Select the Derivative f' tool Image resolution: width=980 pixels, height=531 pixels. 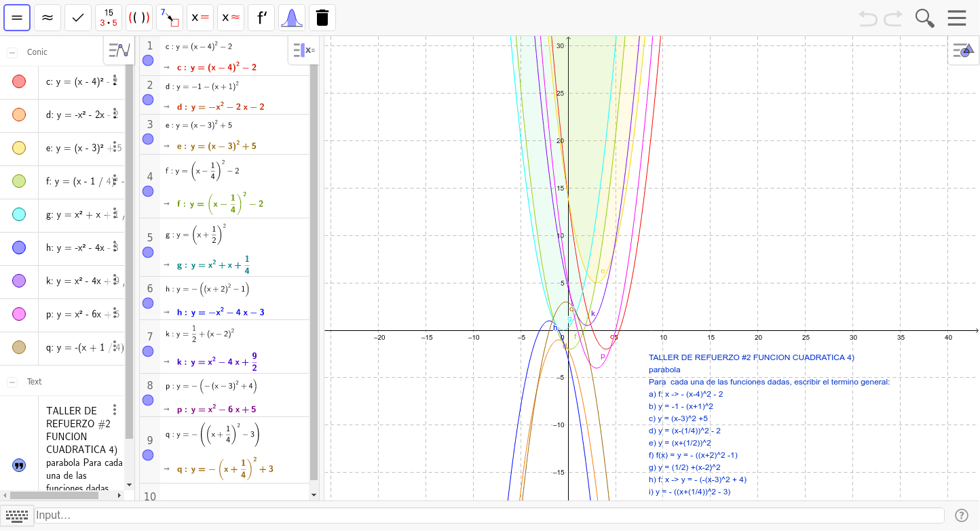pos(261,18)
